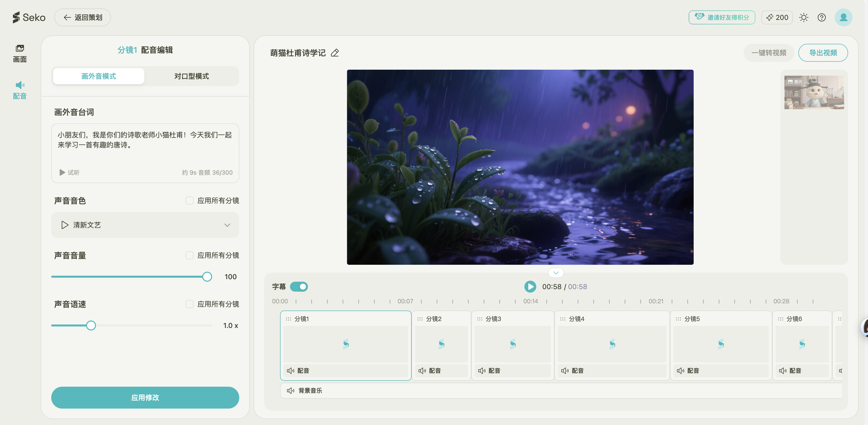The width and height of the screenshot is (868, 425).
Task: Click the 背景音乐 speaker icon
Action: point(290,390)
